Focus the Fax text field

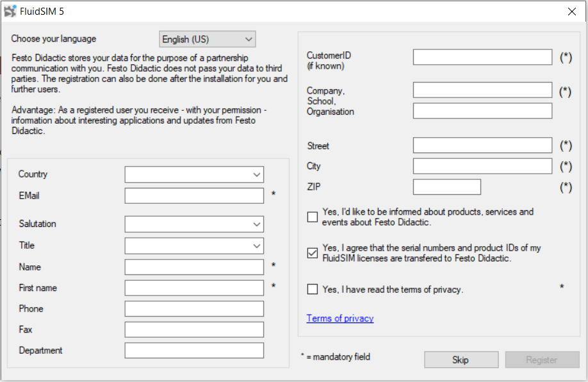[x=194, y=329]
